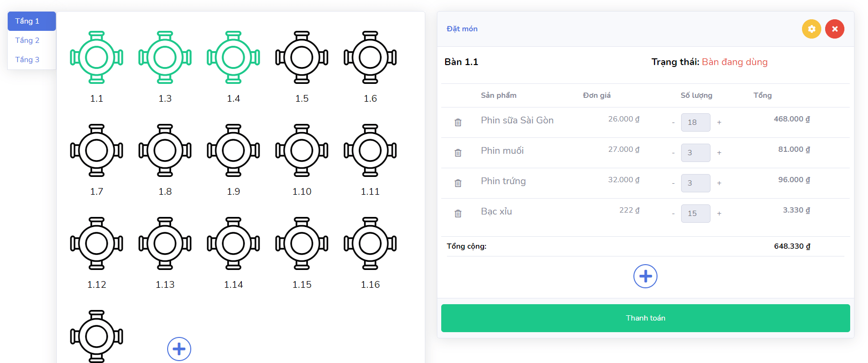Delete Phin trứng row
The height and width of the screenshot is (363, 868).
click(x=458, y=183)
